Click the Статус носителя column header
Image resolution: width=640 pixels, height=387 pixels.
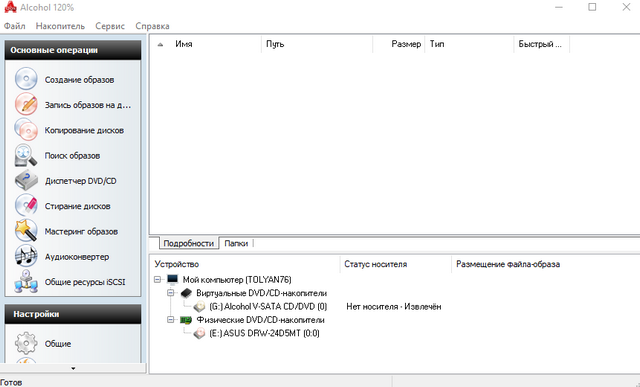(x=396, y=264)
